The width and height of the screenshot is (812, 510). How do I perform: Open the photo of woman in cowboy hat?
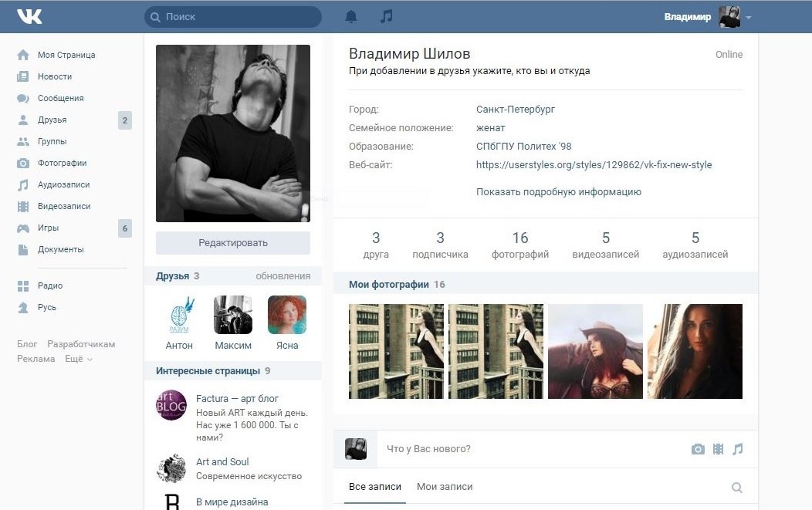596,352
